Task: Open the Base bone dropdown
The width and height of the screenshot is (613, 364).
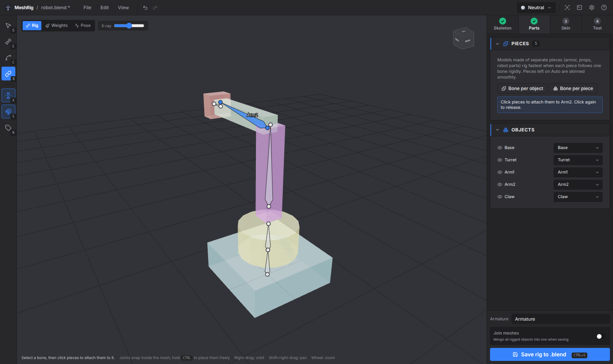Action: click(x=578, y=148)
